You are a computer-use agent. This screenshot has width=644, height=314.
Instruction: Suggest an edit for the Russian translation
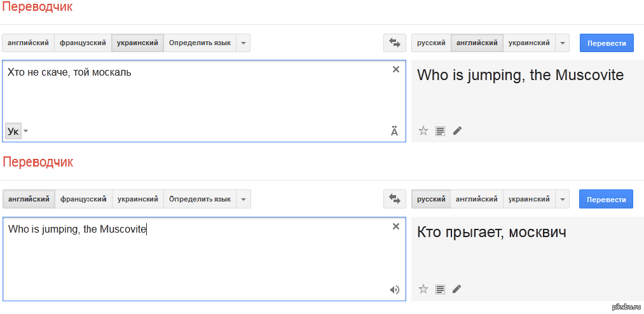pyautogui.click(x=457, y=289)
